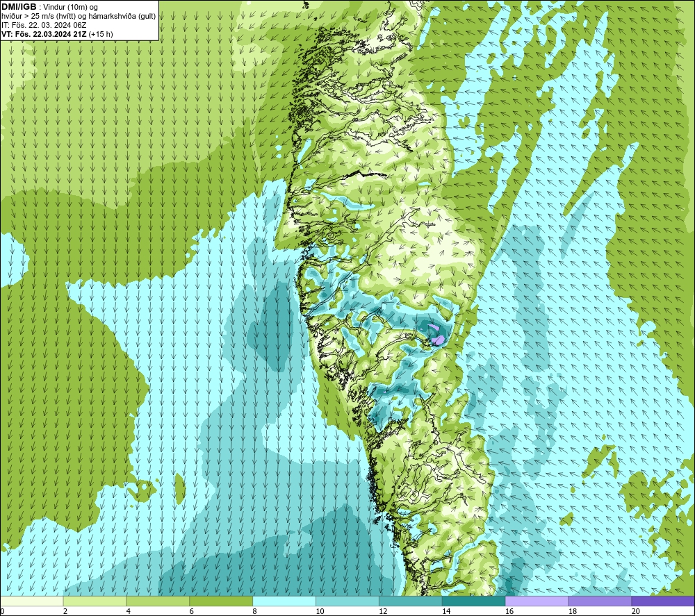Click the light cyan 8–10 m/s legend swatch
This screenshot has width=695, height=616.
[284, 601]
